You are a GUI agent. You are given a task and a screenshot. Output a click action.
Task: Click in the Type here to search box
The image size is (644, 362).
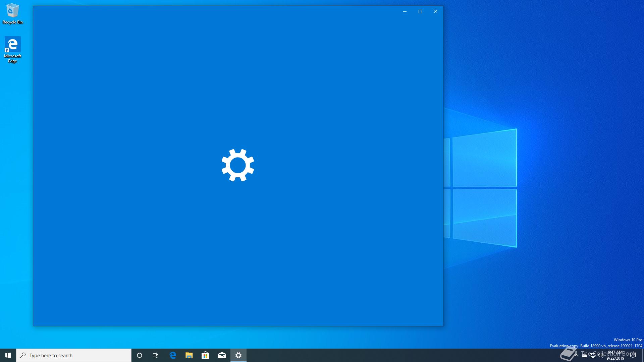[74, 355]
